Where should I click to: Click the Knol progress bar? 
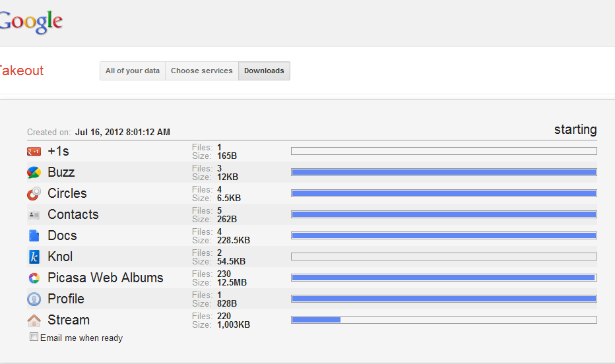[x=443, y=257]
